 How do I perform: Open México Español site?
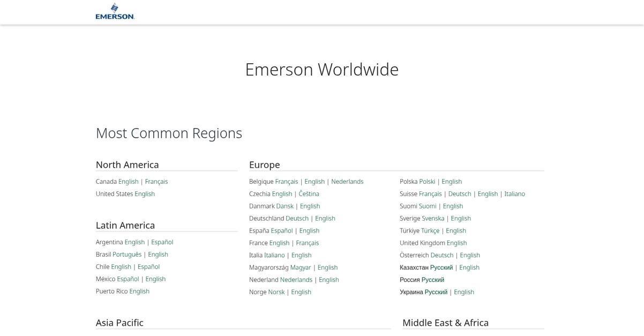point(128,279)
